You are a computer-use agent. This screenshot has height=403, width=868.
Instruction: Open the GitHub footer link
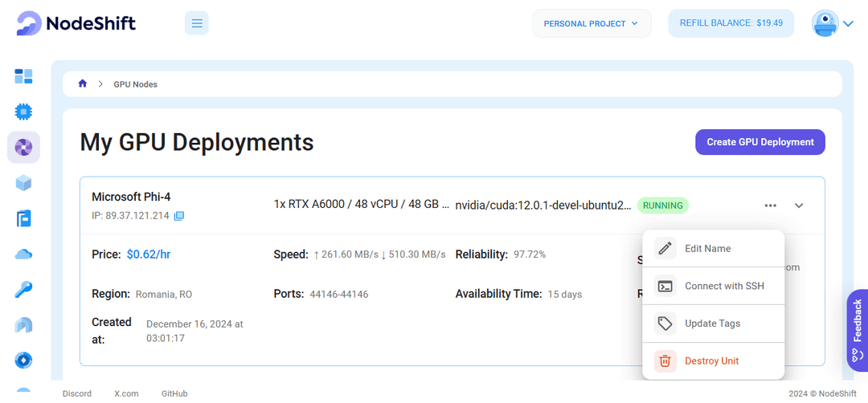(174, 393)
